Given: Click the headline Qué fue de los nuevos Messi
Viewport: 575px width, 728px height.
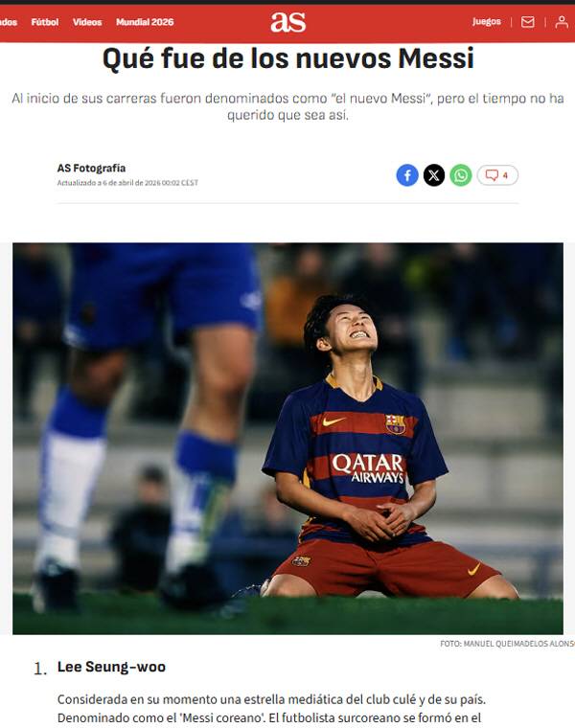Looking at the screenshot, I should point(287,58).
